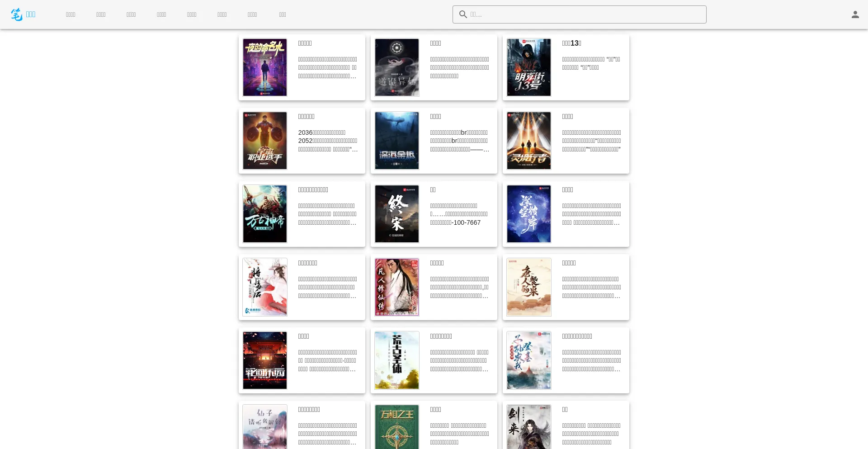This screenshot has width=868, height=449.
Task: Select the 灵境行者 cover thumbnail
Action: tap(529, 141)
